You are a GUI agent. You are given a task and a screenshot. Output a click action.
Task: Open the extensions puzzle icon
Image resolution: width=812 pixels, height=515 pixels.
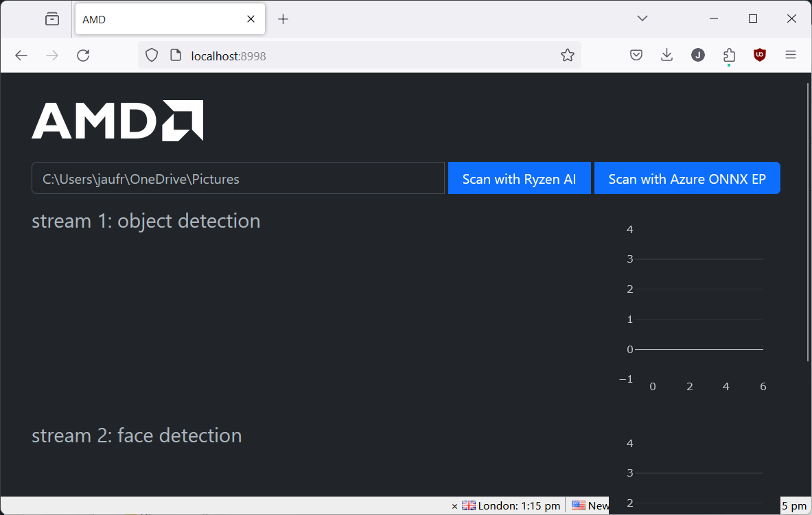729,55
